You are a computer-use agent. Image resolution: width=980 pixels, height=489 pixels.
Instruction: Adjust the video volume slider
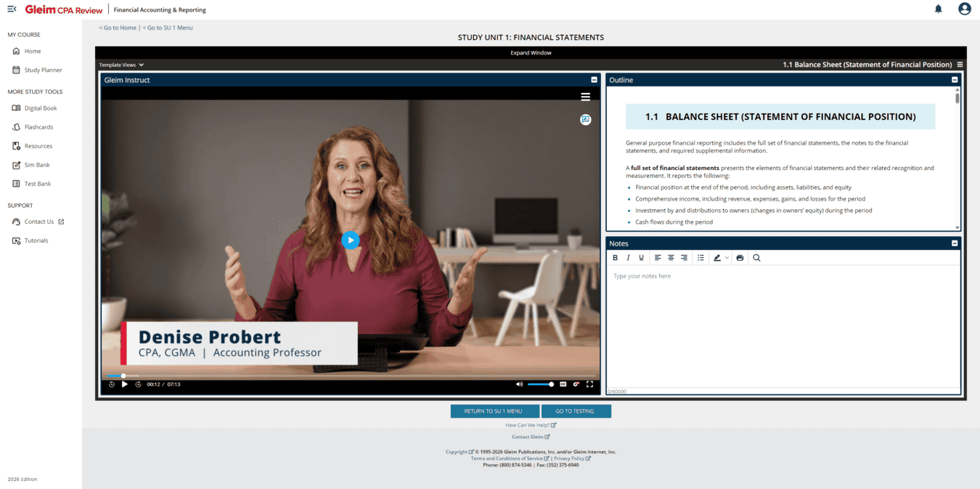coord(539,384)
